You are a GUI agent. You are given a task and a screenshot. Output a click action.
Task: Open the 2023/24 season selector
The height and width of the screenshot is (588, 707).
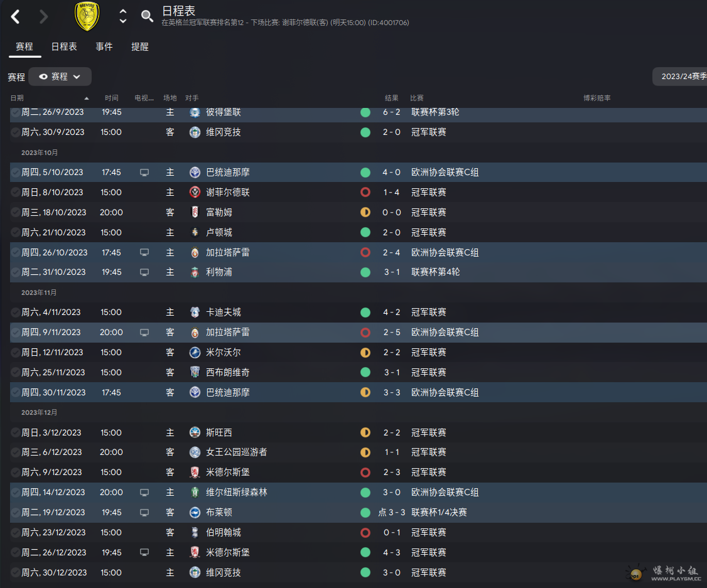click(x=680, y=77)
